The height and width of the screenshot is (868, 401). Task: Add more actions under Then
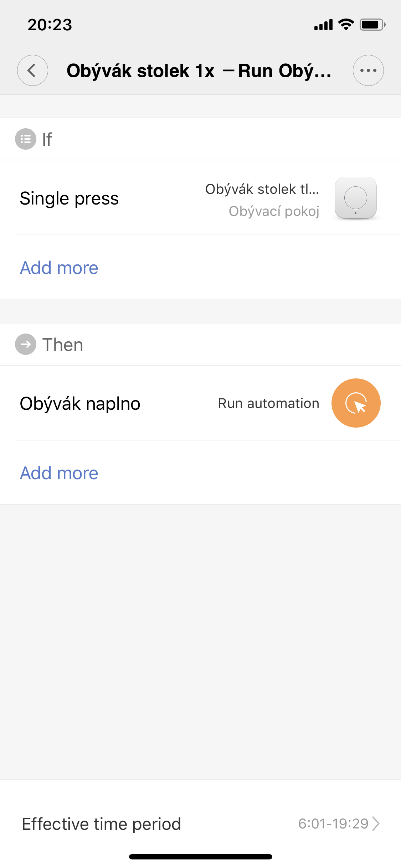59,473
